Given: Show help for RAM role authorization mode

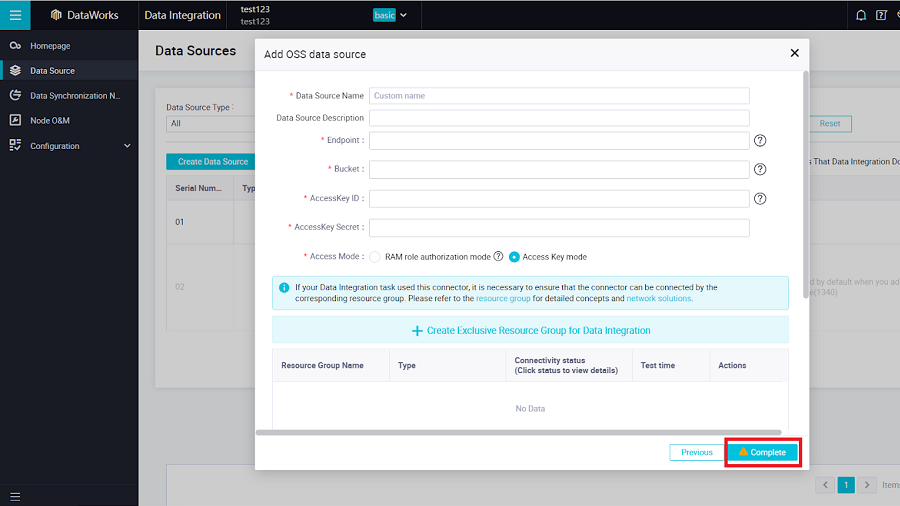Looking at the screenshot, I should (498, 256).
